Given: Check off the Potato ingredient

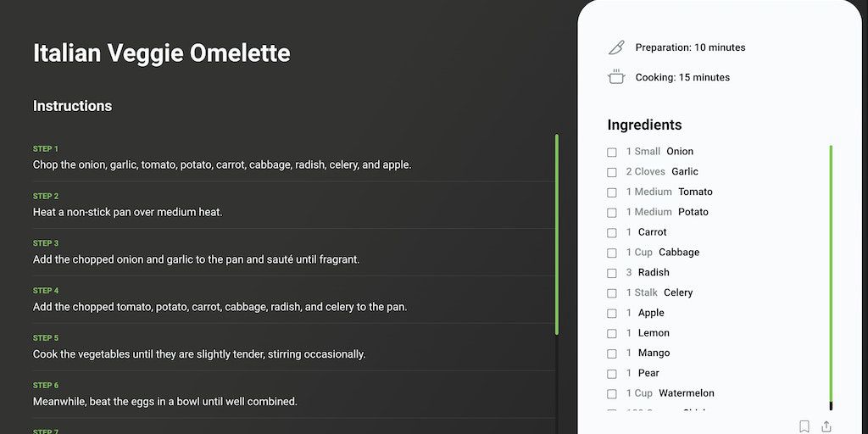Looking at the screenshot, I should point(612,213).
